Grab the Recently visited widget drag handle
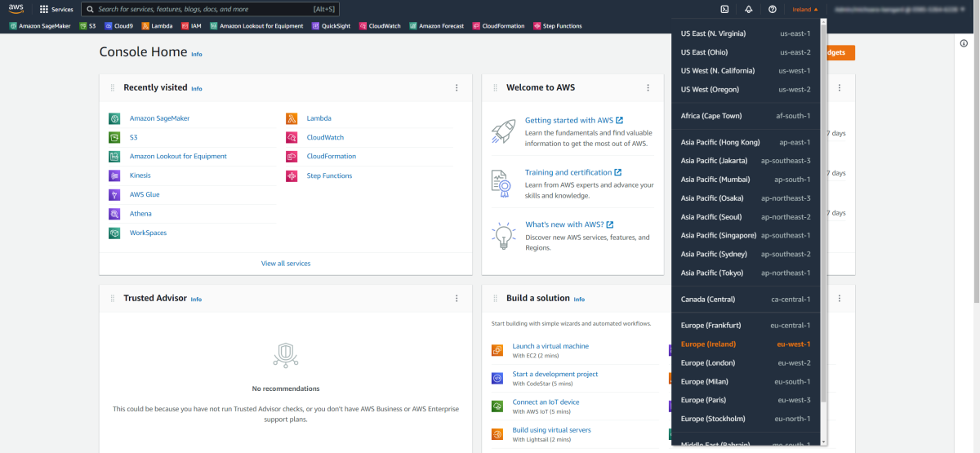The width and height of the screenshot is (980, 453). (113, 87)
